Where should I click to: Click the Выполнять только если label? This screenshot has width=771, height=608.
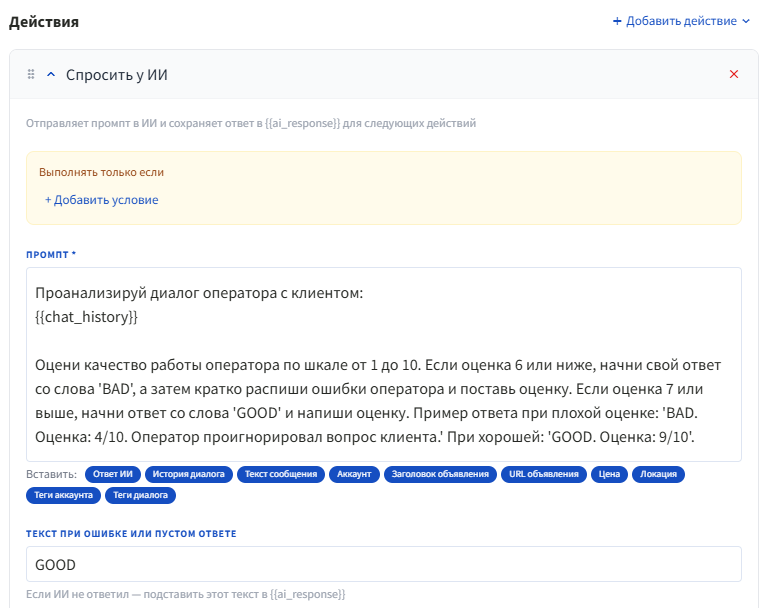coord(101,173)
